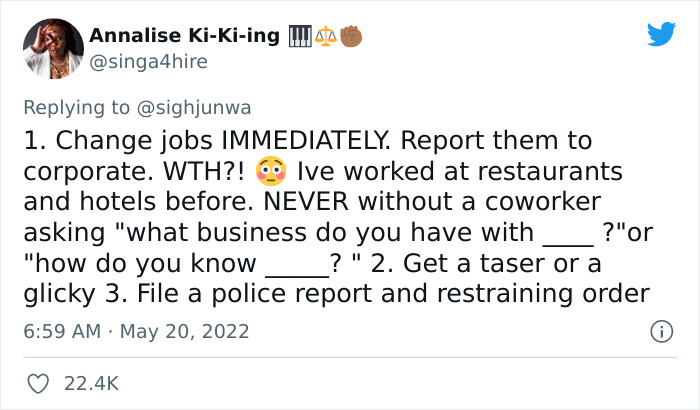The image size is (700, 410).
Task: Click the Twitter bird logo
Action: pyautogui.click(x=661, y=35)
